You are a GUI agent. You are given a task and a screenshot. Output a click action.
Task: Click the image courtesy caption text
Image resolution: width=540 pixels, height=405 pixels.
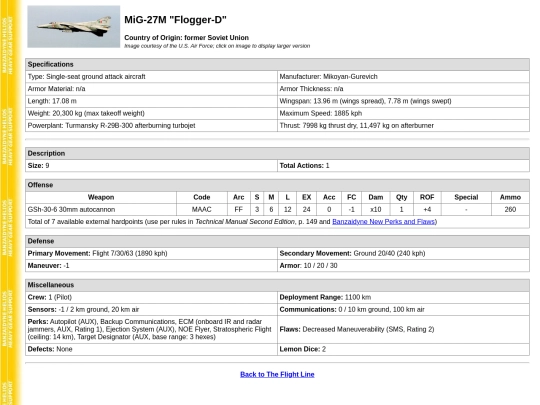217,46
